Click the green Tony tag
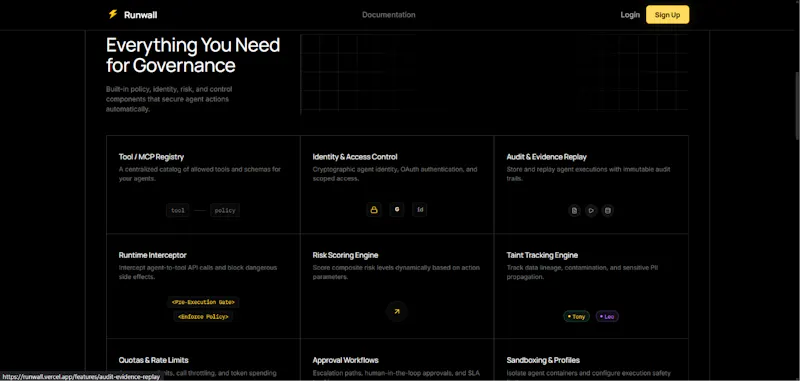The image size is (800, 381). 577,317
